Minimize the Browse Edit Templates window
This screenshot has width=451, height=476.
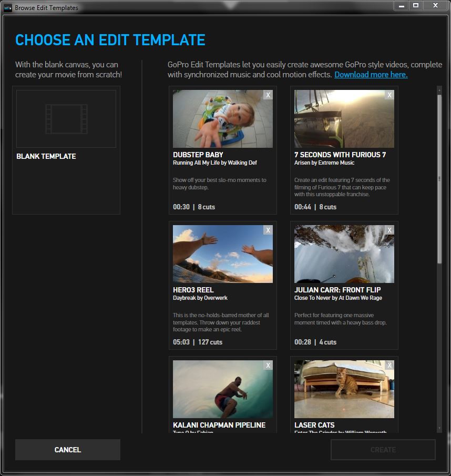[402, 6]
